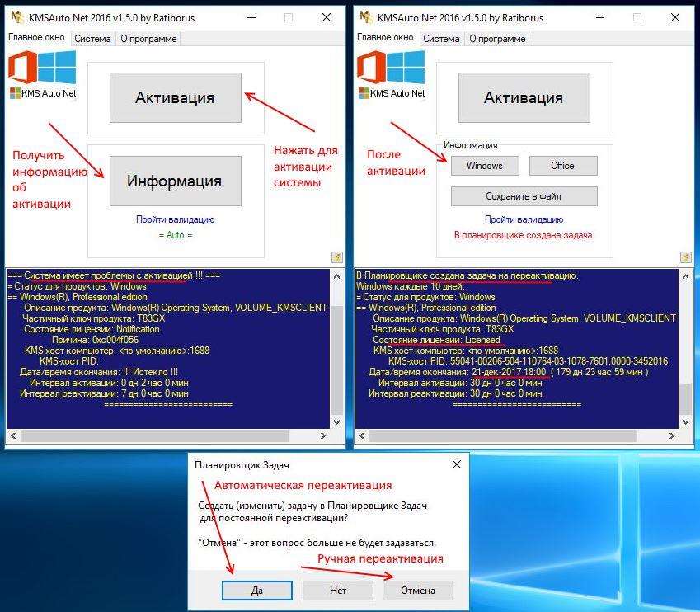Viewport: 700px width, 612px height.
Task: Close the Планировщик Задач dialog
Action: click(456, 464)
